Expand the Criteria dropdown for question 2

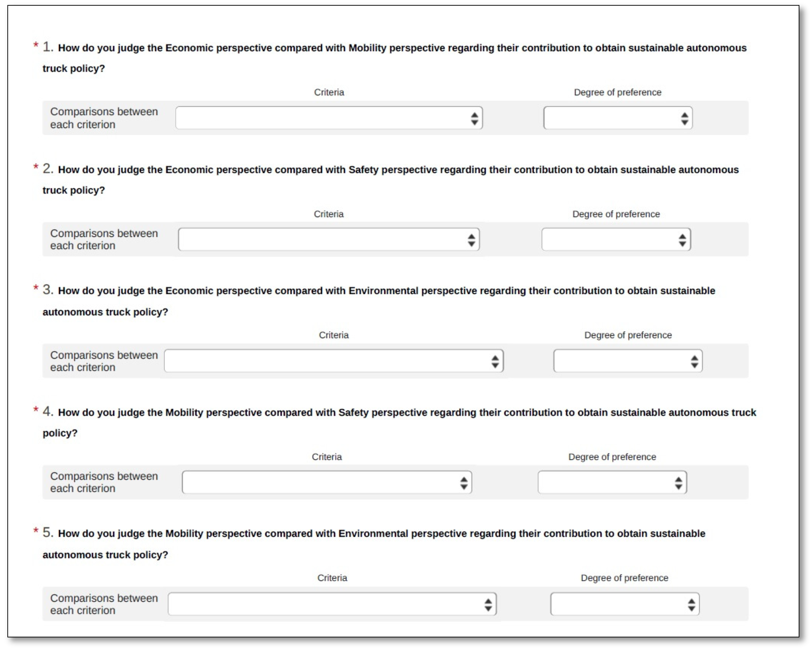329,239
